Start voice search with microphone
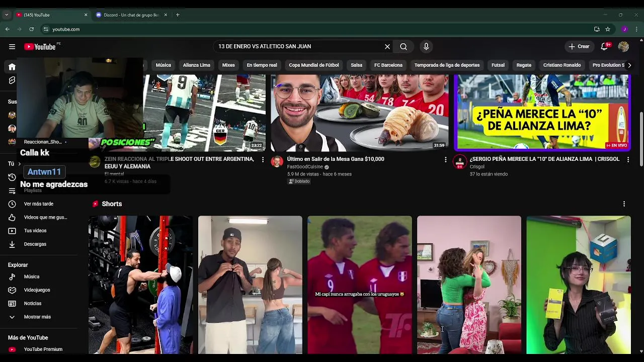644x362 pixels. tap(426, 47)
